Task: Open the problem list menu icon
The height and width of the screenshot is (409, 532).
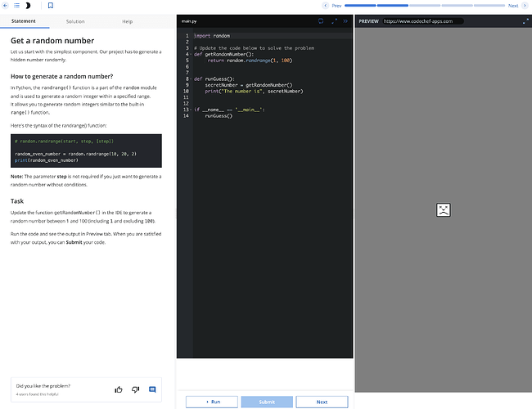Action: click(x=16, y=6)
